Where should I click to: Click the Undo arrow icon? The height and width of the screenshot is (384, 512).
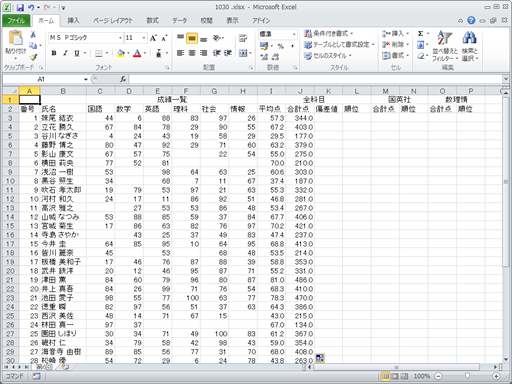tap(31, 7)
